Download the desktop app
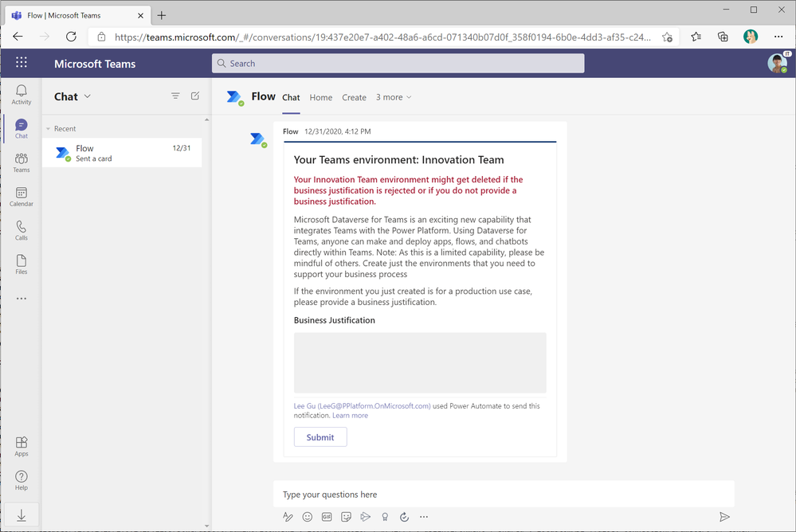 click(x=22, y=516)
